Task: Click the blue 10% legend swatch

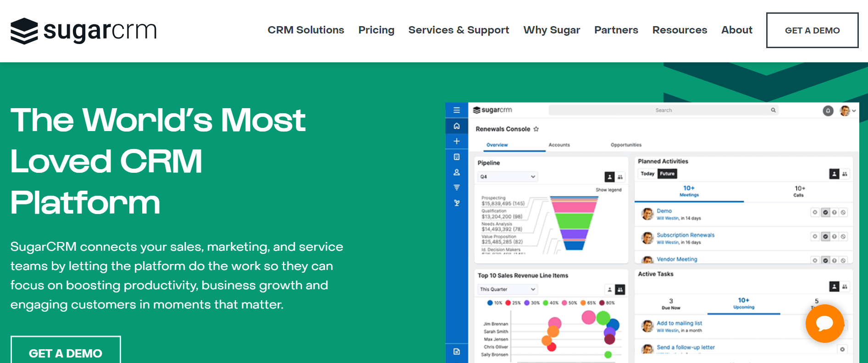Action: click(x=490, y=303)
